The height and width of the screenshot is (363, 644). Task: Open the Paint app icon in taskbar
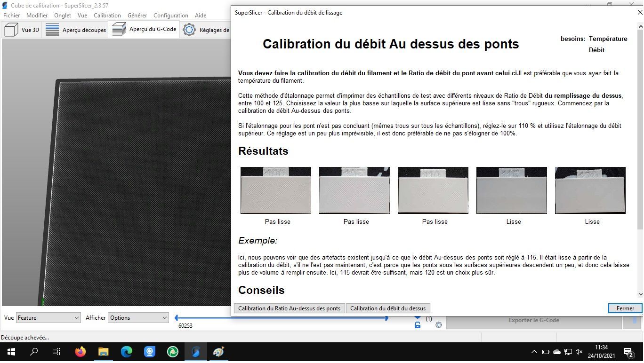[219, 352]
